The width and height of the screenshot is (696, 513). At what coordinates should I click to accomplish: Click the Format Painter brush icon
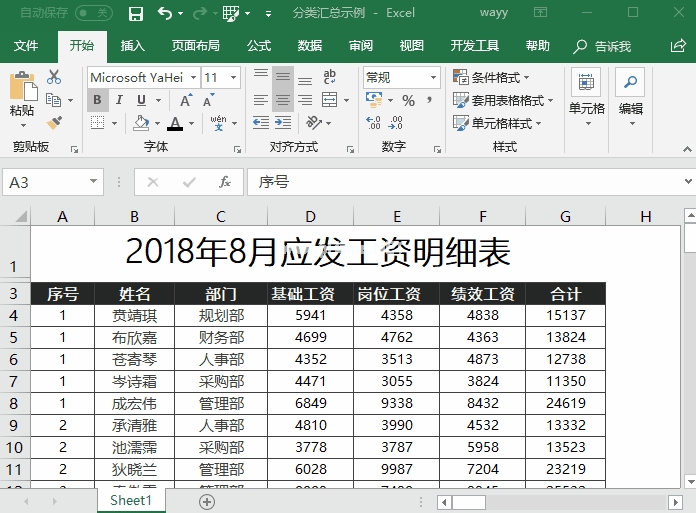point(54,123)
